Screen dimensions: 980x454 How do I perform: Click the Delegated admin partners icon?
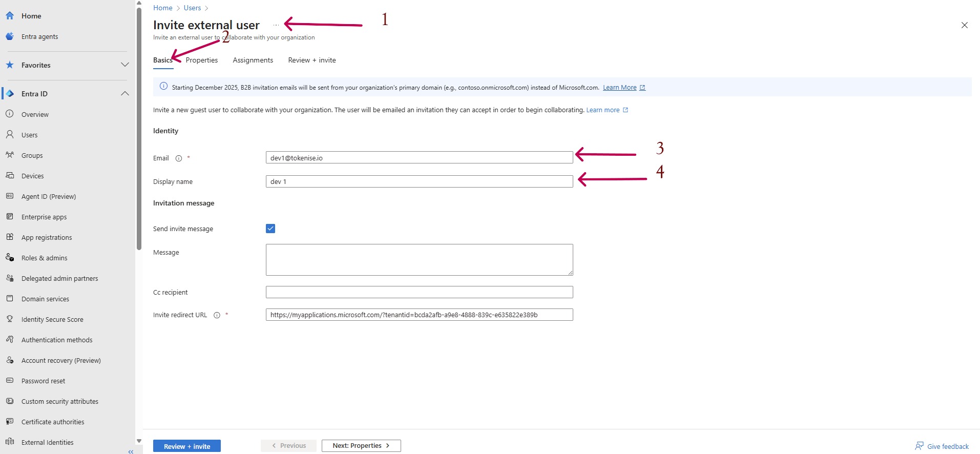10,278
